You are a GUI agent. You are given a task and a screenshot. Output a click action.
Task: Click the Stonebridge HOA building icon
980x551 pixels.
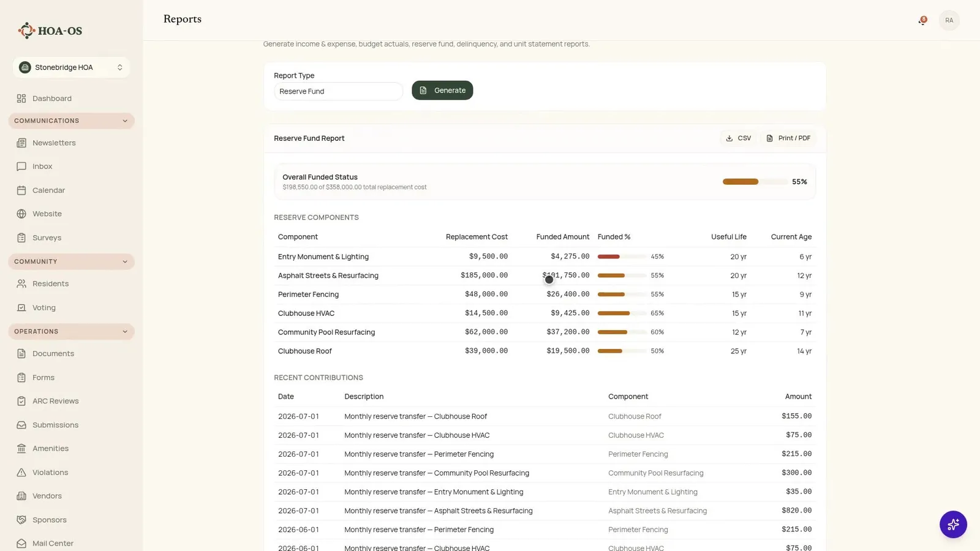pos(25,67)
